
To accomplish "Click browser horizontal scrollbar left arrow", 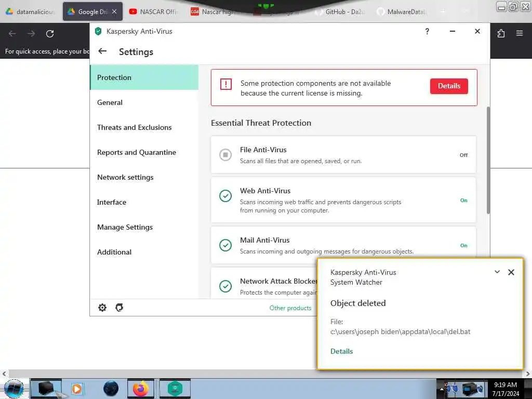I will click(4, 374).
